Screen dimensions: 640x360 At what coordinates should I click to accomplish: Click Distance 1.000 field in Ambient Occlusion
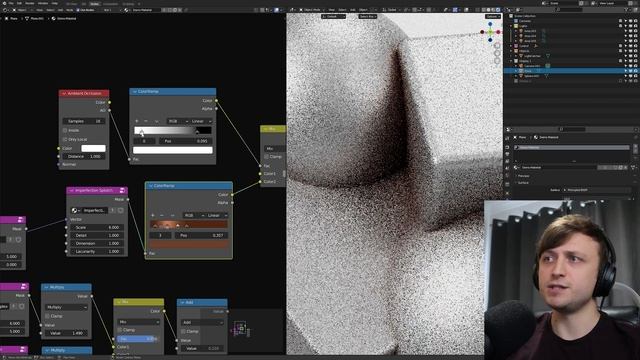coord(84,156)
